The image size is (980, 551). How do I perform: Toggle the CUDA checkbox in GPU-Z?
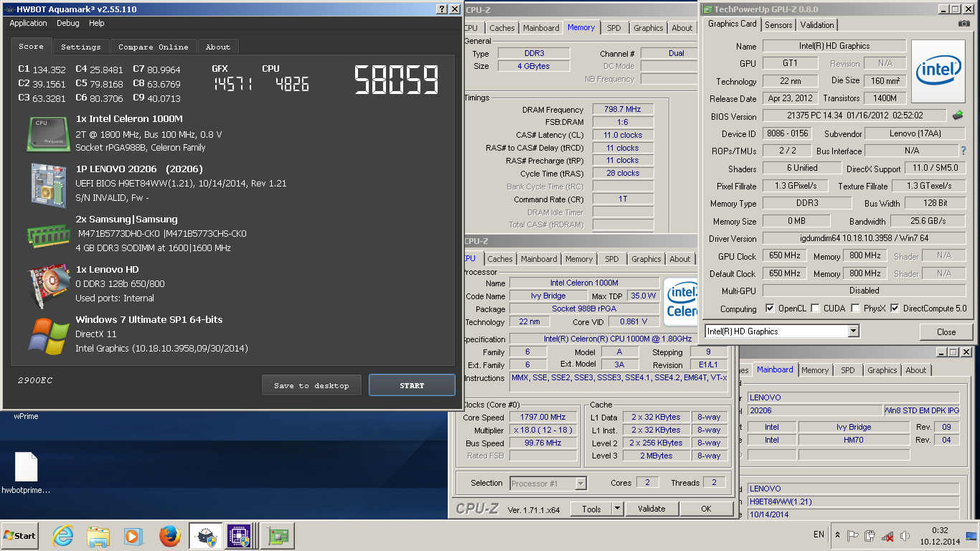[x=815, y=309]
